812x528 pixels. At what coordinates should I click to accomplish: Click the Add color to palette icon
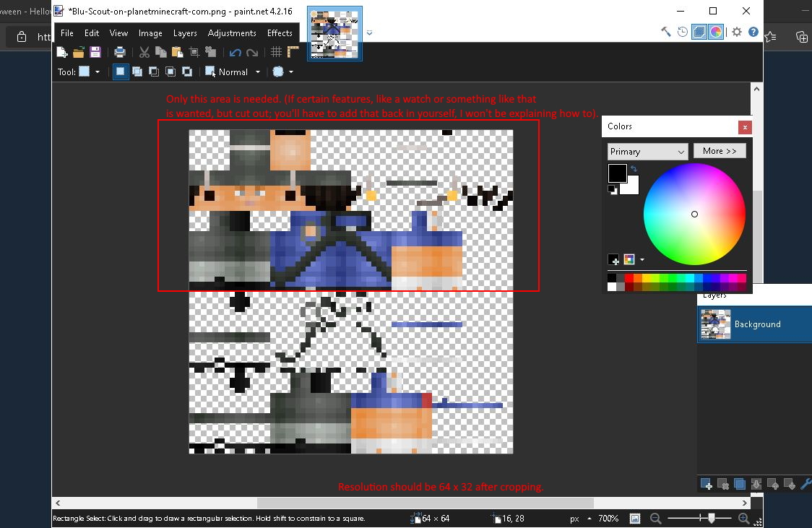[613, 260]
